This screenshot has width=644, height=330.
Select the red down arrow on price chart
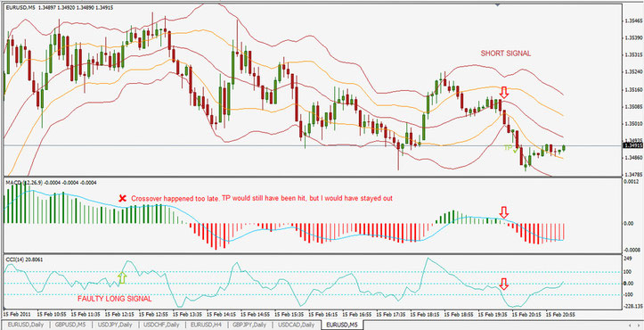pos(504,92)
